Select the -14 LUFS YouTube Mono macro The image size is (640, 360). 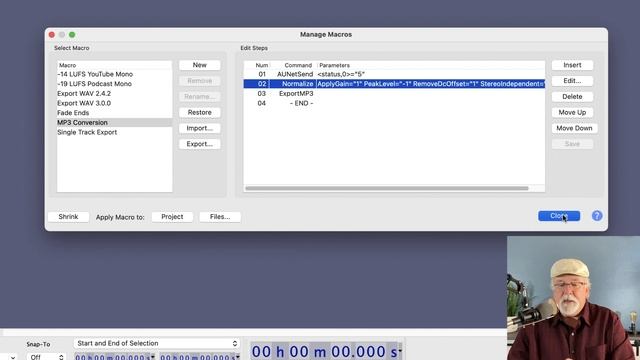click(x=114, y=74)
